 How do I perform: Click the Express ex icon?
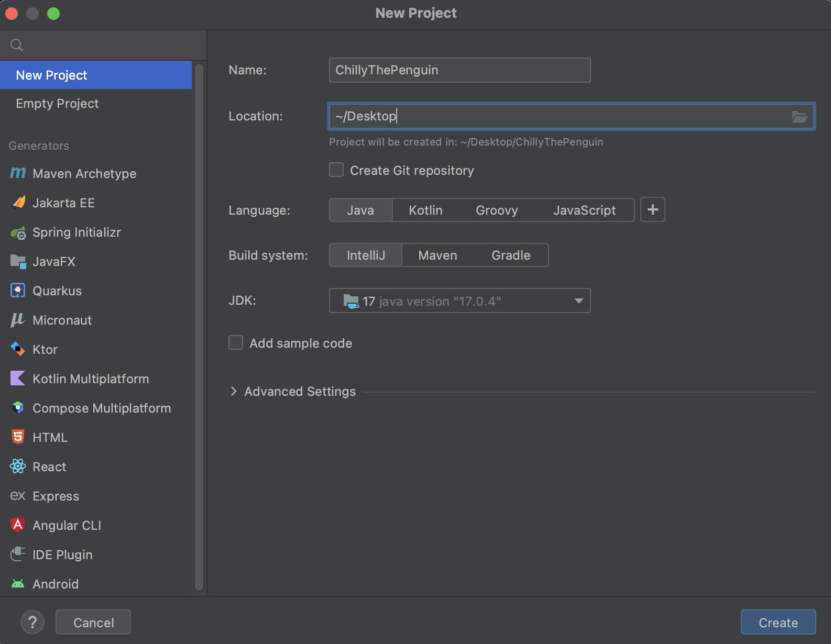point(18,496)
